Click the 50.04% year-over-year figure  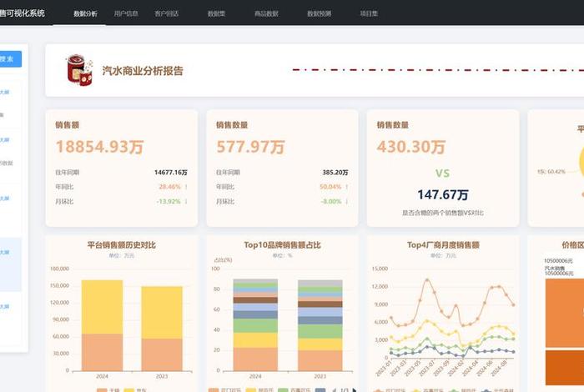click(330, 187)
